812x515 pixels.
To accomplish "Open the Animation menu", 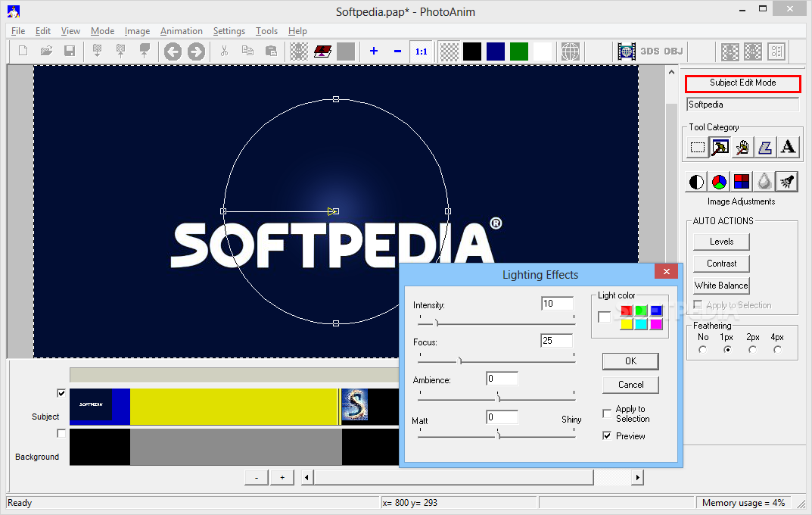I will [182, 31].
